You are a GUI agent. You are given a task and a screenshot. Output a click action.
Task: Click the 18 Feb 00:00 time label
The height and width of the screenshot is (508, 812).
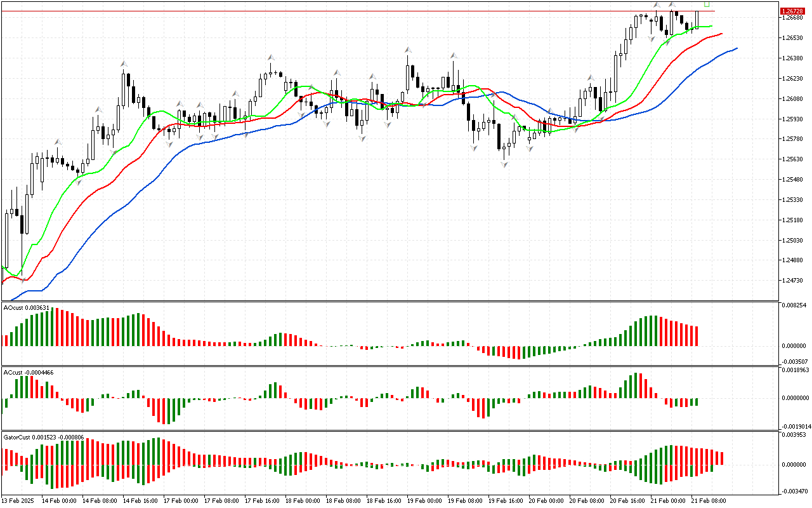coord(303,500)
